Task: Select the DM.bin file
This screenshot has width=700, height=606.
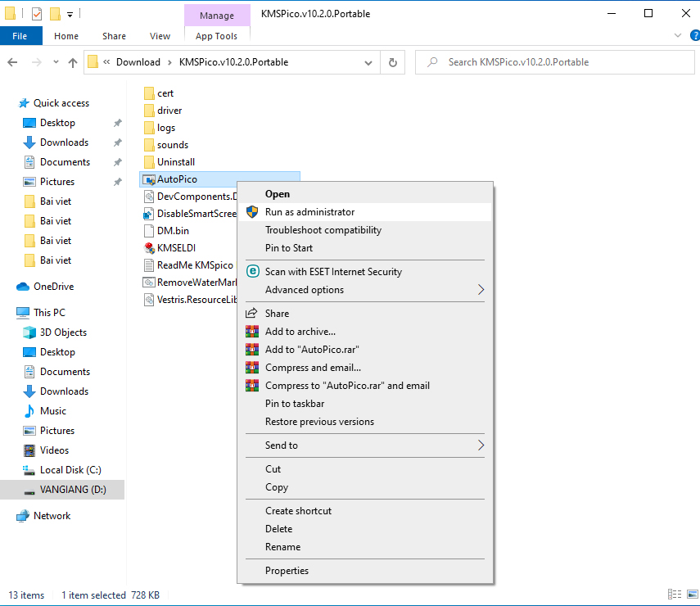Action: (x=173, y=231)
